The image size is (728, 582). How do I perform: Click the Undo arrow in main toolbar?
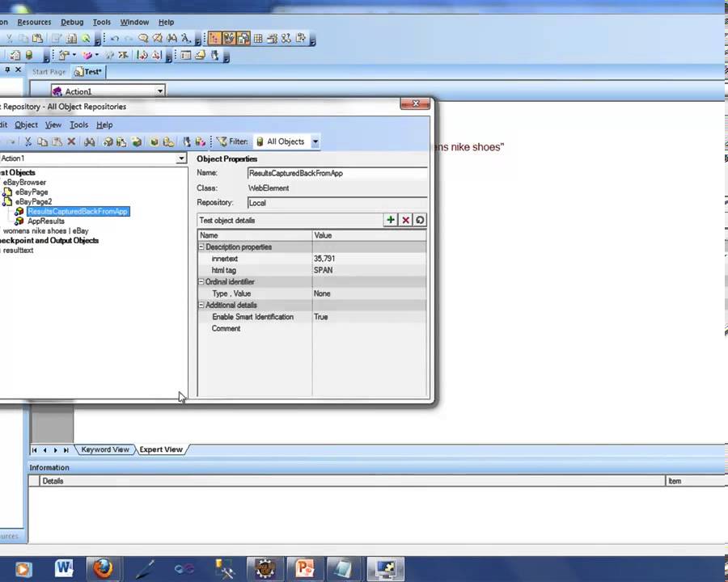click(115, 39)
